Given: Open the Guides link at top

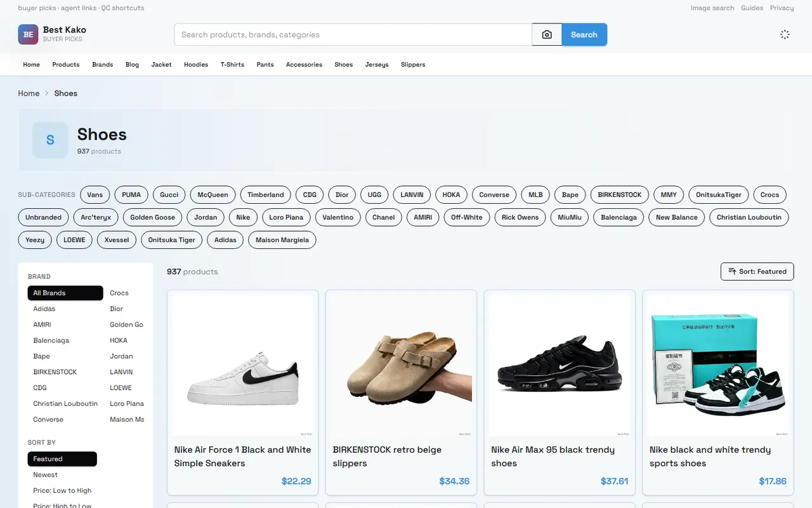Looking at the screenshot, I should (x=752, y=8).
